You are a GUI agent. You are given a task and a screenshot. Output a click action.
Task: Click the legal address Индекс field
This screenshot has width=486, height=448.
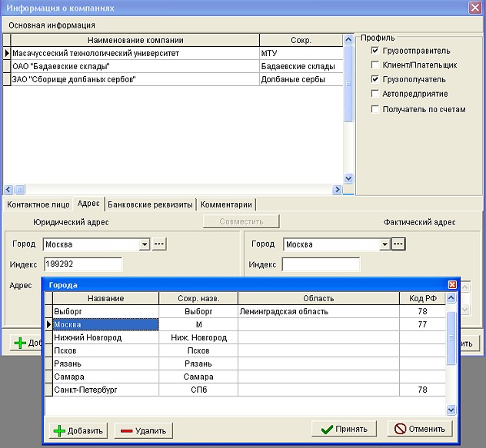coord(82,264)
